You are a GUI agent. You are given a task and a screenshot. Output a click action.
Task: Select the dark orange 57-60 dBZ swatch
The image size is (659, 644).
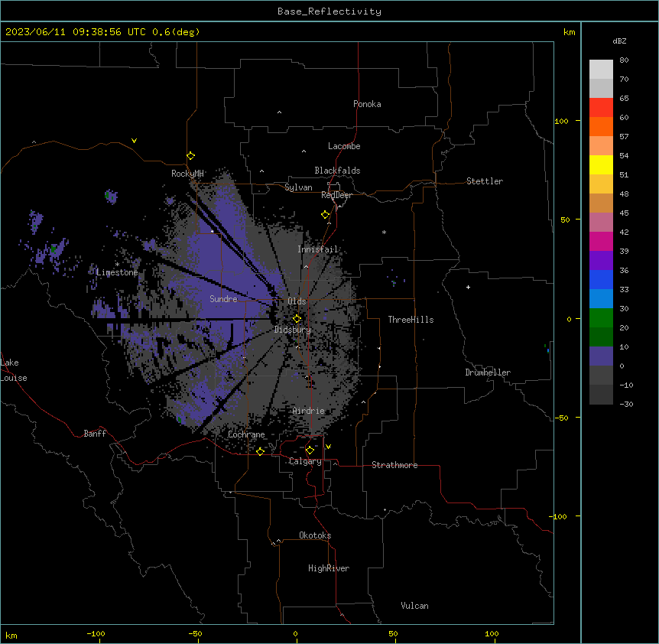[x=601, y=126]
